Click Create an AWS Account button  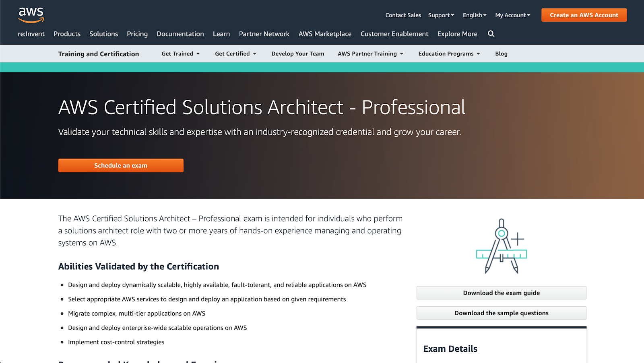pyautogui.click(x=584, y=15)
